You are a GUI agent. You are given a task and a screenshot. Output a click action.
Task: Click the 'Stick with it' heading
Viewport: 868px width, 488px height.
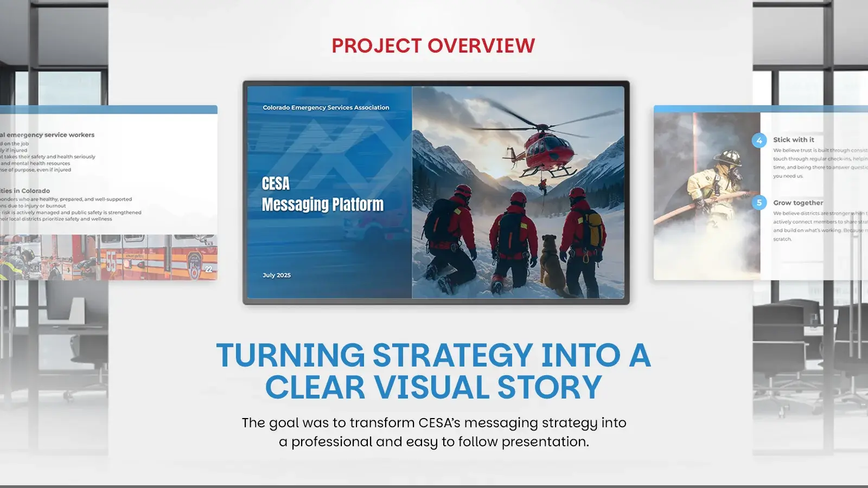794,139
